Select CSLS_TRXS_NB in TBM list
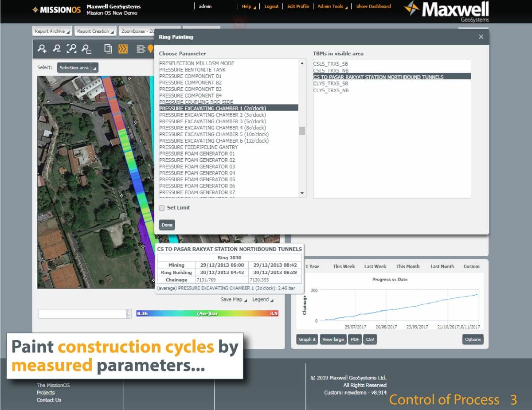This screenshot has width=532, height=410. click(x=391, y=70)
